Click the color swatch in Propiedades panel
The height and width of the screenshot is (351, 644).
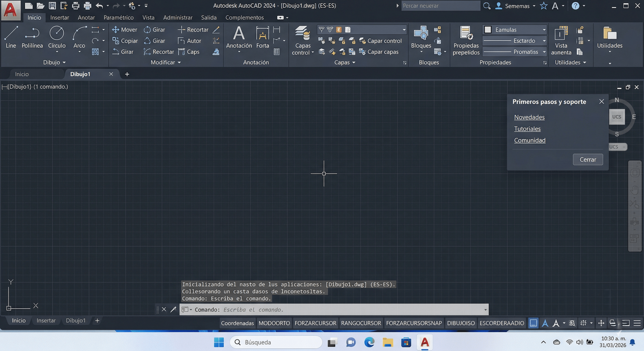(488, 29)
